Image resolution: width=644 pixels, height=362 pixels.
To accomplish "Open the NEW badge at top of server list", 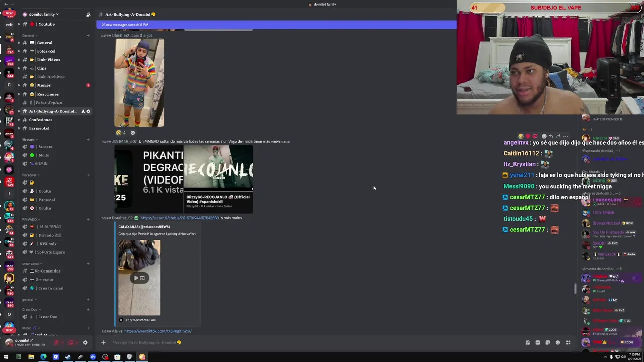I will coord(9,14).
